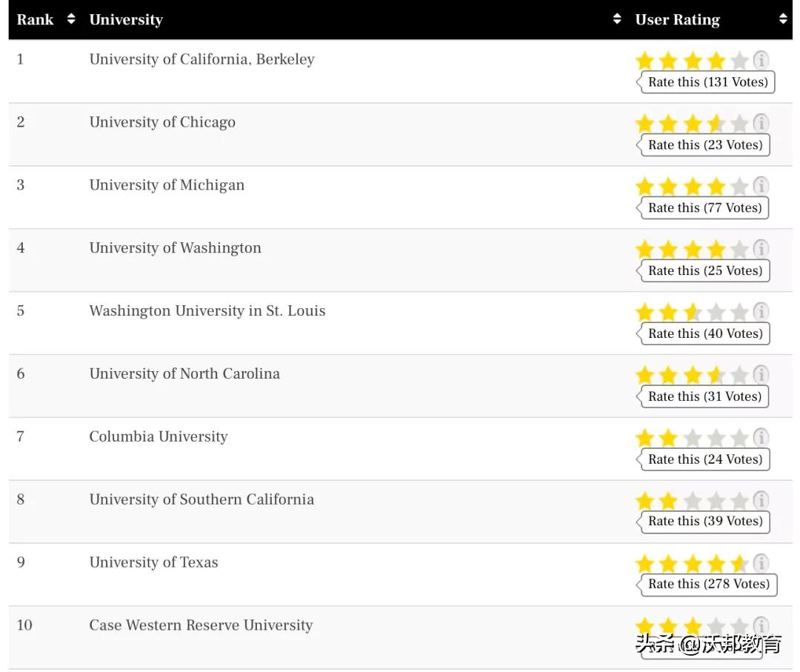
Task: Click the User Rating header label
Action: click(x=677, y=20)
